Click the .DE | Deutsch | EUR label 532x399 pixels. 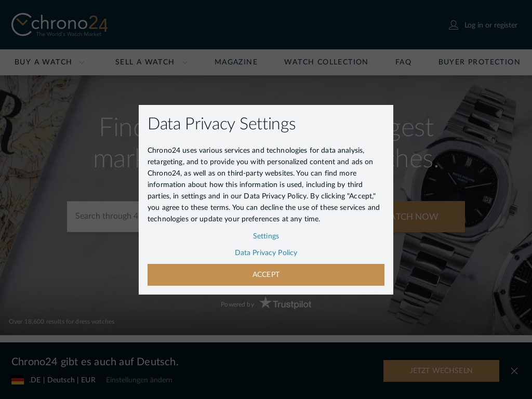pyautogui.click(x=62, y=380)
